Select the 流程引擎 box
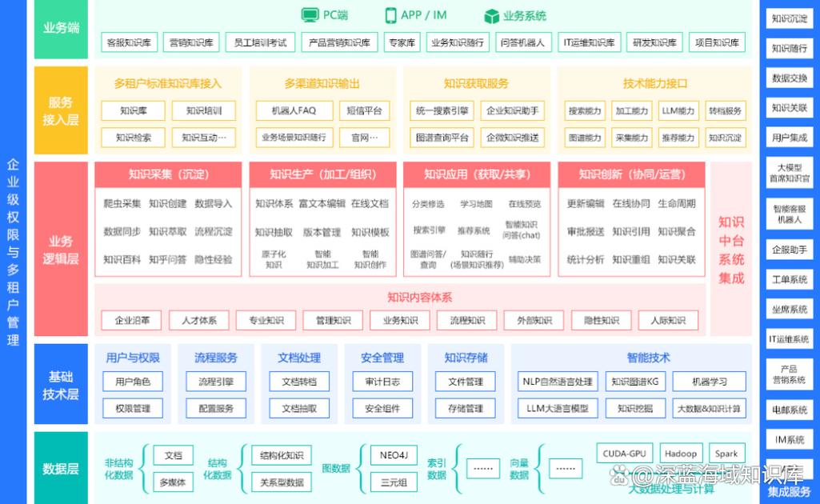The height and width of the screenshot is (504, 820). [216, 382]
